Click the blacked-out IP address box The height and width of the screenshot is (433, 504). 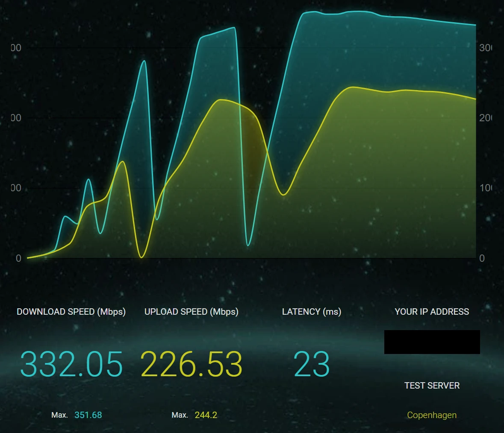click(x=432, y=342)
